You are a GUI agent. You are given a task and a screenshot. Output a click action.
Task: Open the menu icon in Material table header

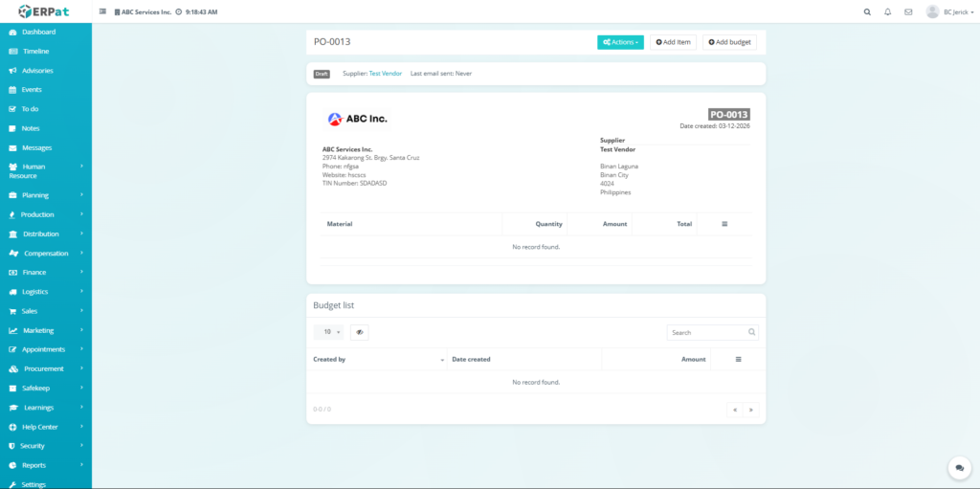724,224
